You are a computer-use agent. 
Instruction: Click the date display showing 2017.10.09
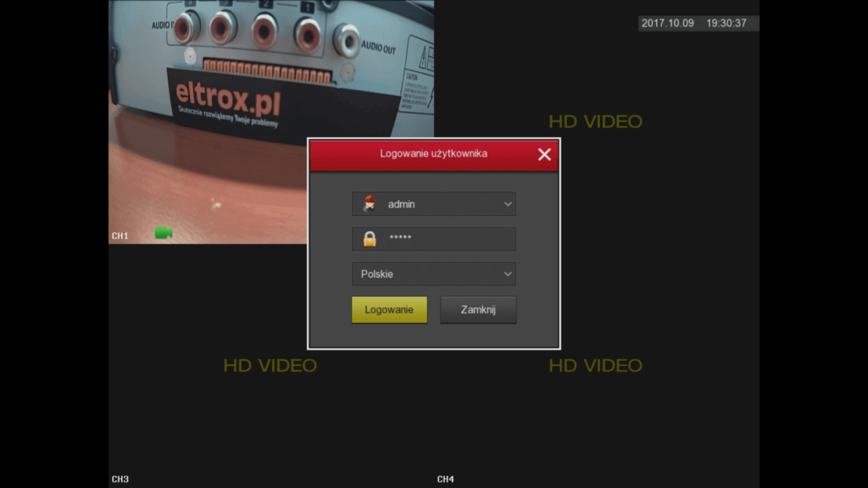click(669, 23)
